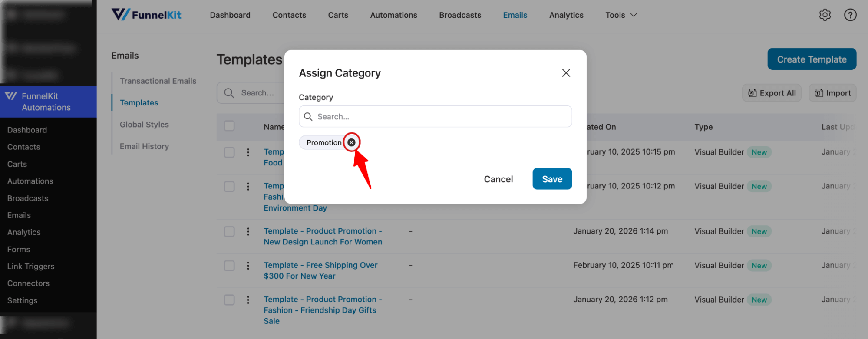This screenshot has width=868, height=339.
Task: Open the Global Styles tab
Action: [x=144, y=125]
